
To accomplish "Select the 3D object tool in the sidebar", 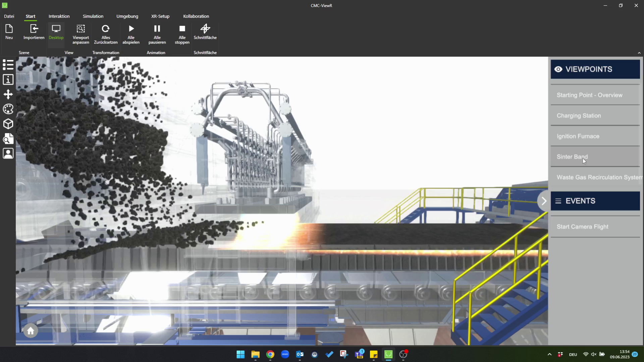I will click(8, 124).
